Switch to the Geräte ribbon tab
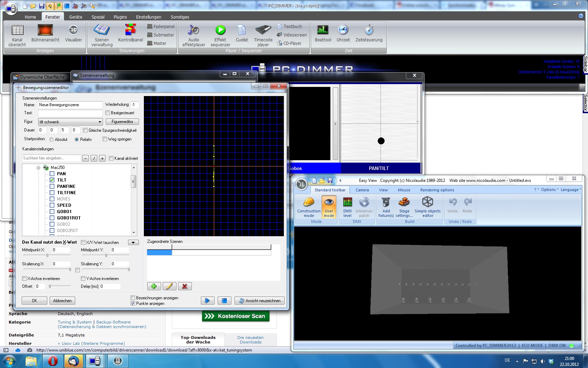This screenshot has width=588, height=368. point(76,17)
